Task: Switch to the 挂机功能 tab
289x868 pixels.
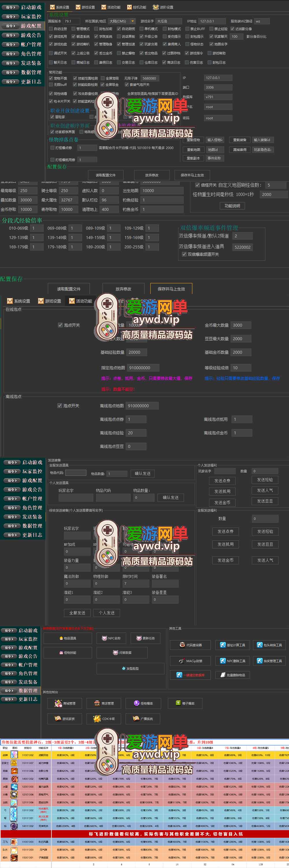Action: click(x=136, y=7)
